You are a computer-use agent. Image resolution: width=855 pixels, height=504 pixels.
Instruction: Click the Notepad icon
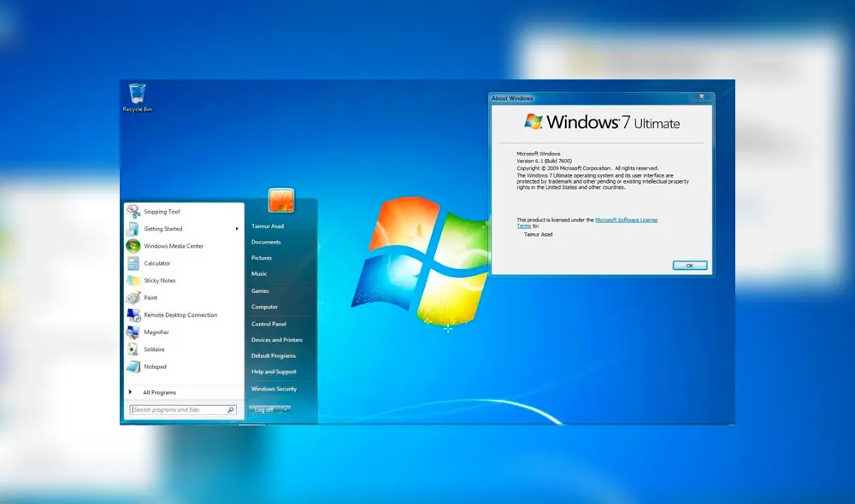coord(133,366)
